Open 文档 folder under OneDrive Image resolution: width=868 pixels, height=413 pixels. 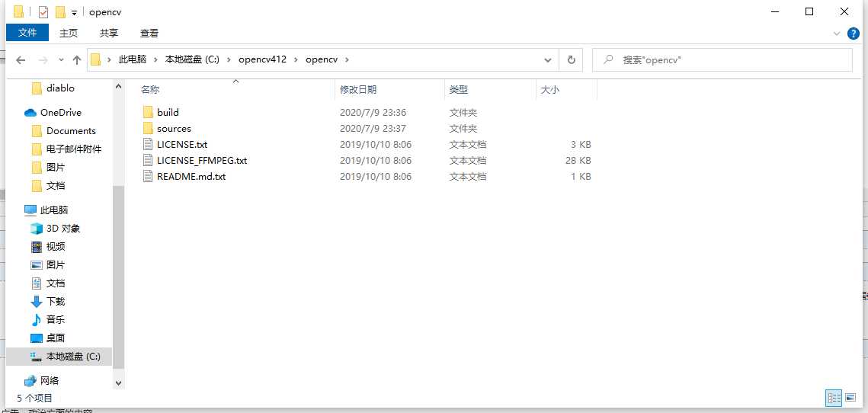coord(56,185)
